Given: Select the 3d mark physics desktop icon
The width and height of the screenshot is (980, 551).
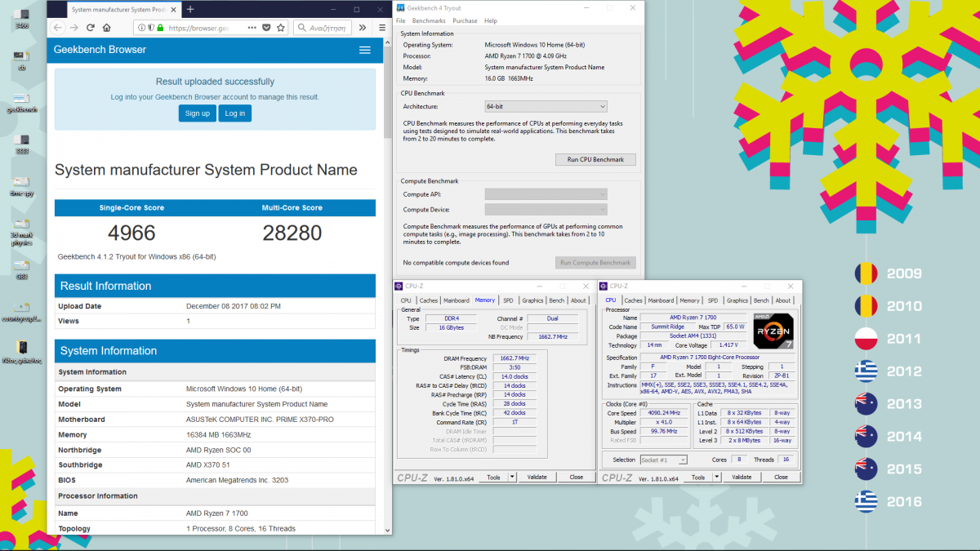Looking at the screenshot, I should [x=22, y=232].
